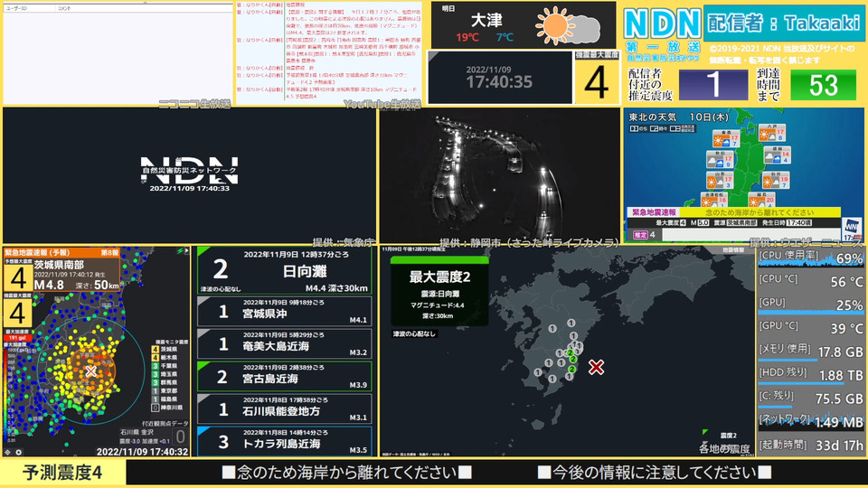The image size is (868, 488).
Task: Click the Sendai forecast tile showing 19 and 7
Action: click(776, 180)
